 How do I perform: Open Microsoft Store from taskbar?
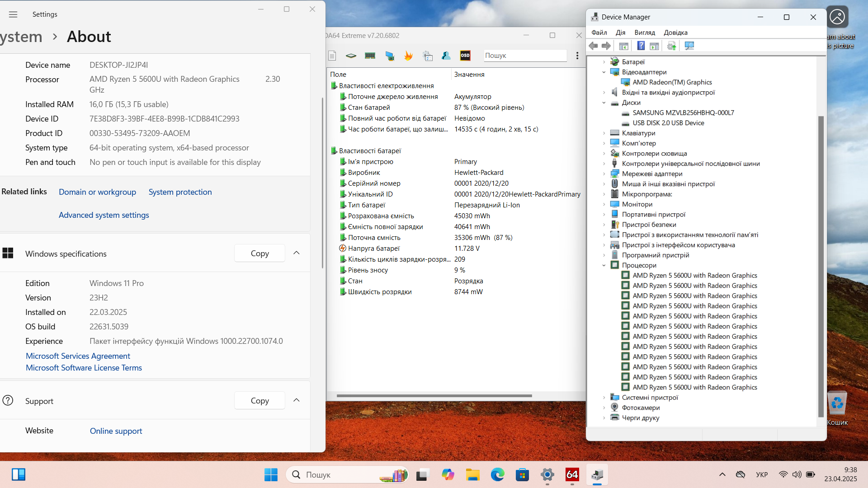pos(522,474)
